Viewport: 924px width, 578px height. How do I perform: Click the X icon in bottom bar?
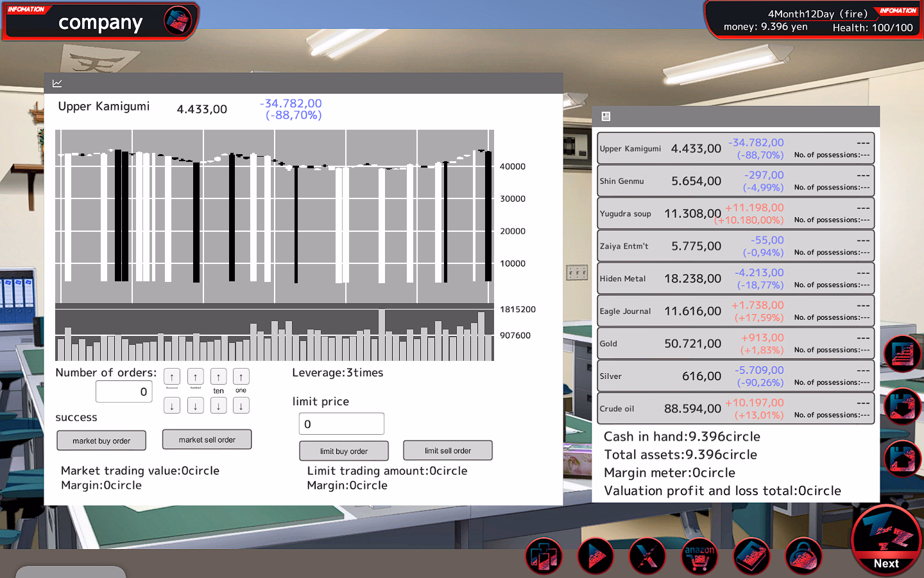(647, 556)
